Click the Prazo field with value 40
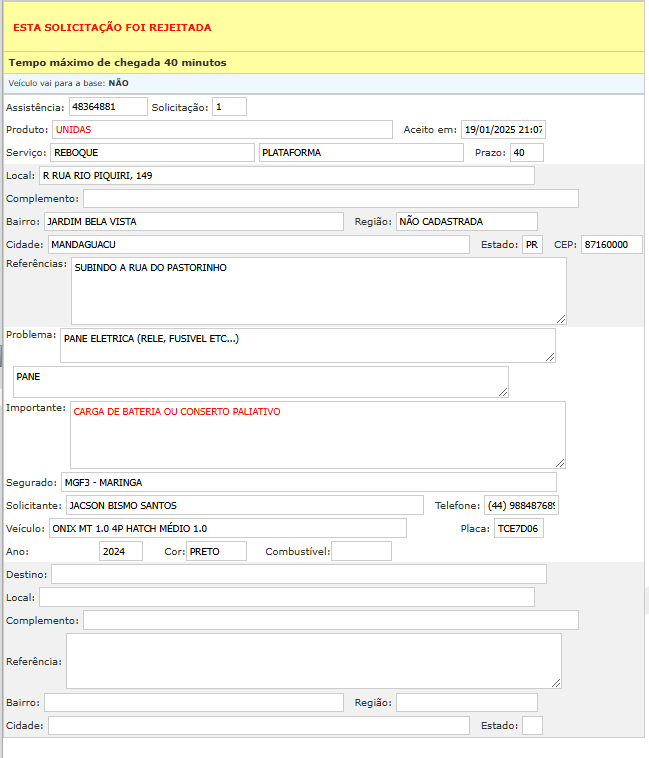The image size is (649, 758). 526,152
